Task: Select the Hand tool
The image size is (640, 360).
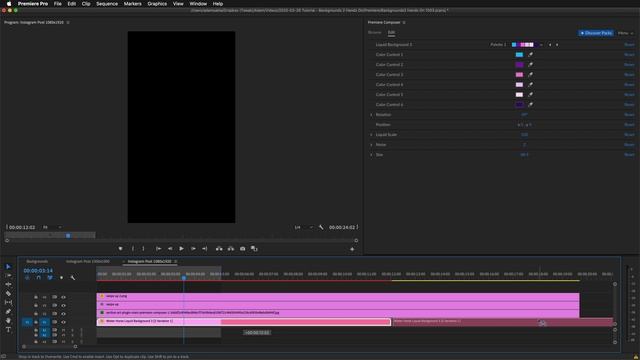Action: click(x=8, y=320)
